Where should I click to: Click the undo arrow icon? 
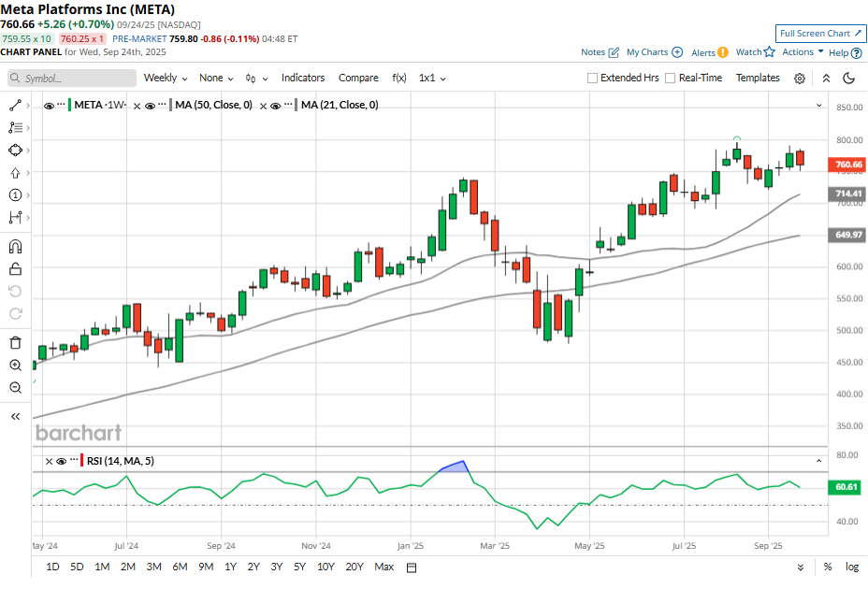coord(15,291)
